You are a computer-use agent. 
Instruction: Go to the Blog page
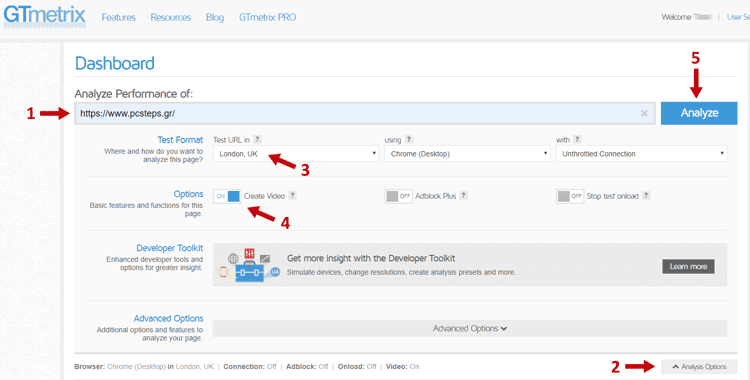(x=215, y=17)
